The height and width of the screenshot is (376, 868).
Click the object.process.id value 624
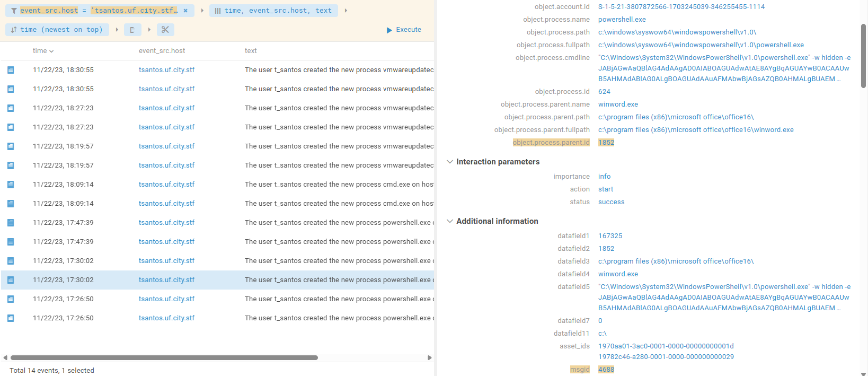pos(604,92)
